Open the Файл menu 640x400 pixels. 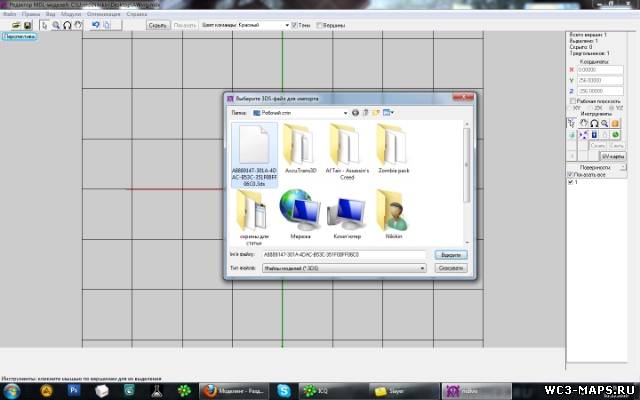click(9, 14)
